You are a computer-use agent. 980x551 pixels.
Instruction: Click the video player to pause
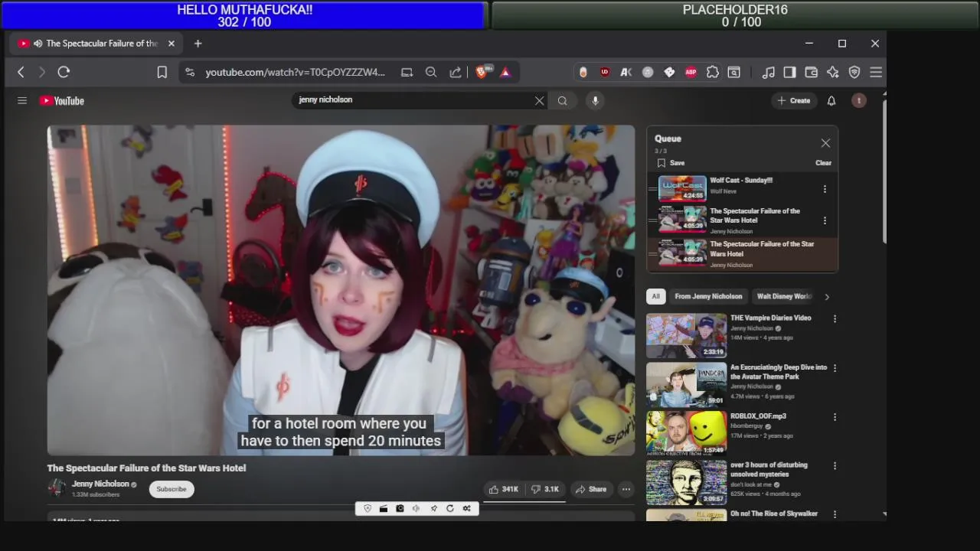point(341,290)
